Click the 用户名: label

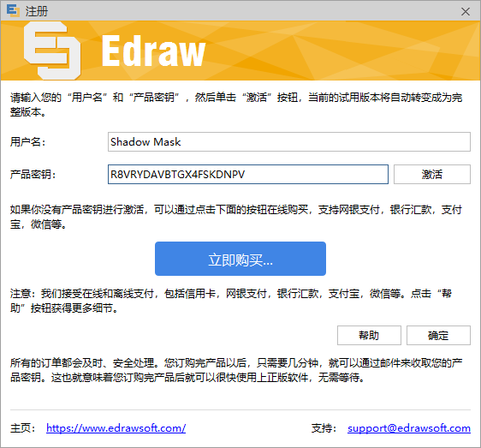coord(28,142)
